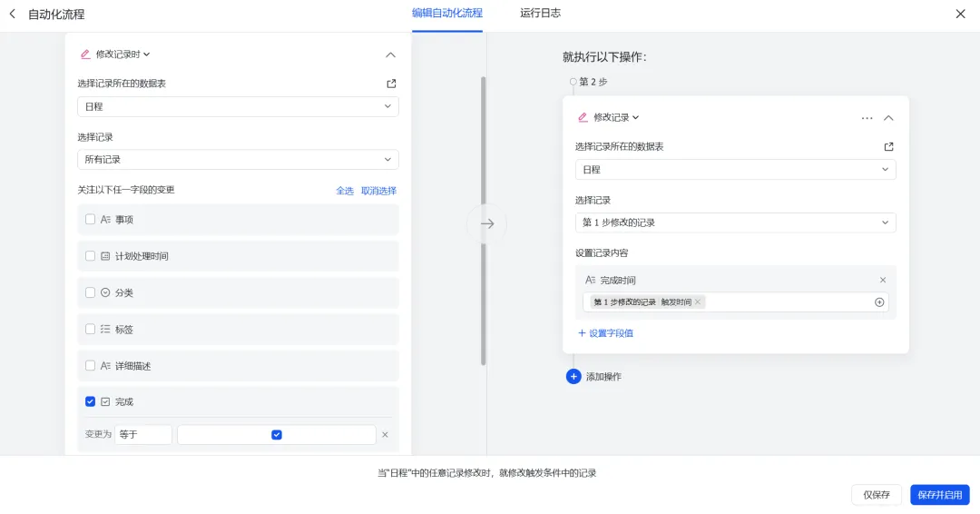980x514 pixels.
Task: Open the trigger table in new window icon
Action: [x=391, y=84]
